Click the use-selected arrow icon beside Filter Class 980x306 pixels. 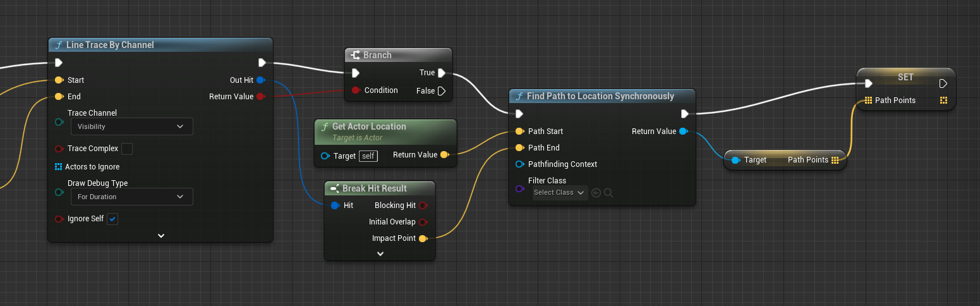pyautogui.click(x=595, y=192)
